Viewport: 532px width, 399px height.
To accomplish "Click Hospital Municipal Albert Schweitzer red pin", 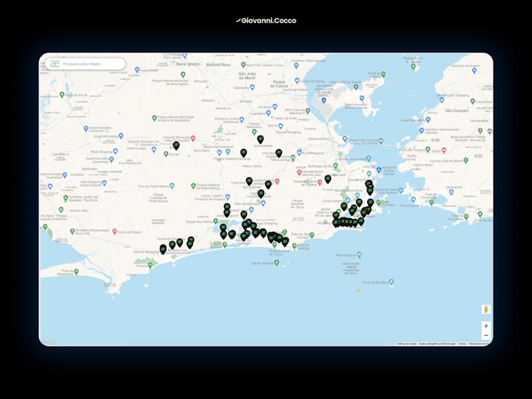I will [193, 138].
